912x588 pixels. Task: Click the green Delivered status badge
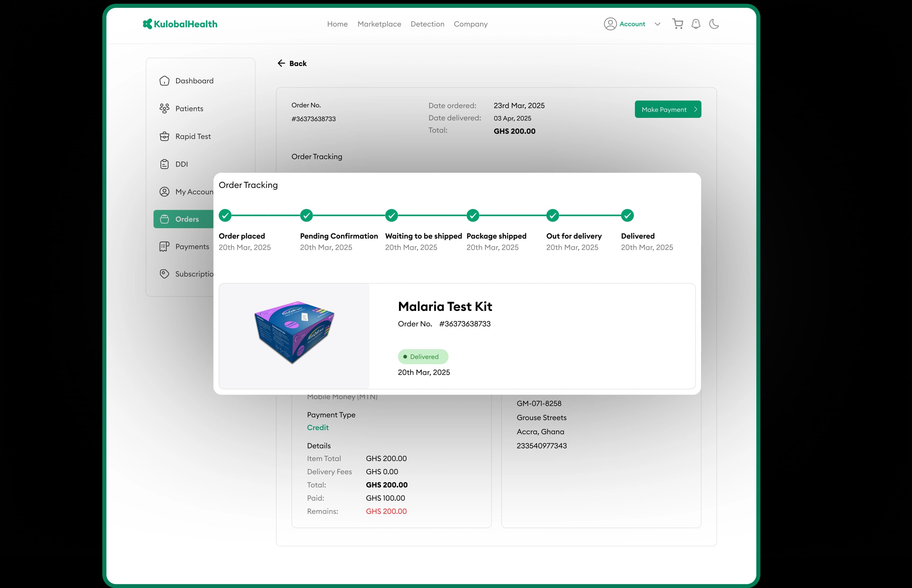tap(423, 357)
